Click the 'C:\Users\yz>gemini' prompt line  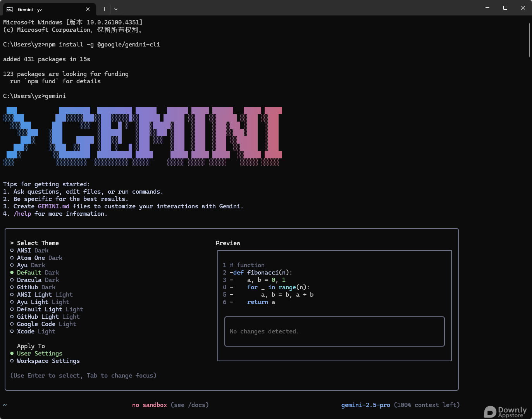click(34, 96)
